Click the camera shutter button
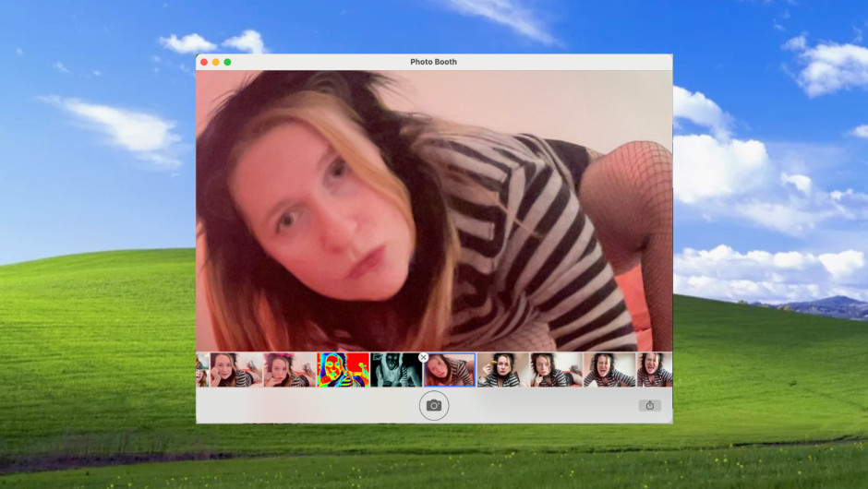This screenshot has width=868, height=489. pyautogui.click(x=434, y=405)
